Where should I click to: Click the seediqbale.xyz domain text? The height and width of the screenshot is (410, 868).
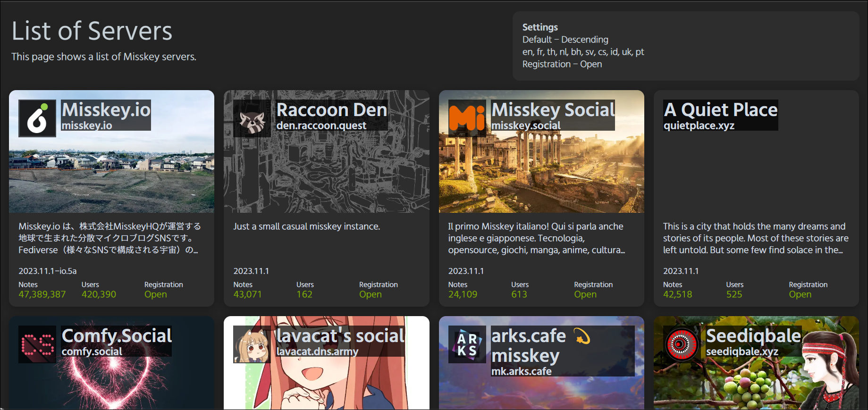[x=742, y=351]
